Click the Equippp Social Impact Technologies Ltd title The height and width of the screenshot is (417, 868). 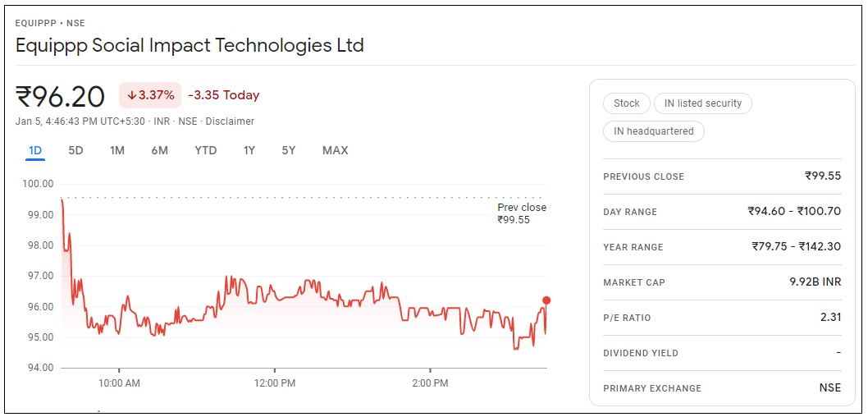tap(190, 45)
